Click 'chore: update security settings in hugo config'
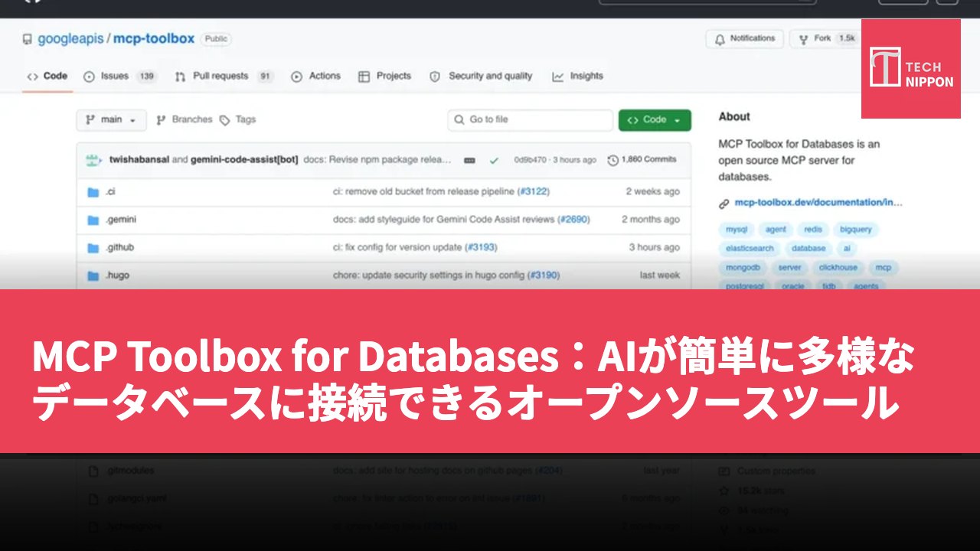Viewport: 980px width, 551px height. (x=429, y=275)
